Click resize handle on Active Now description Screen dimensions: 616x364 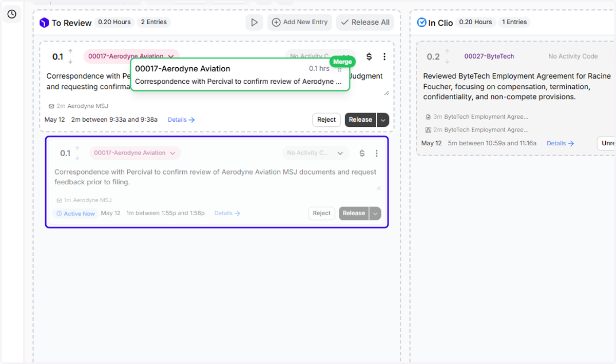click(x=379, y=188)
